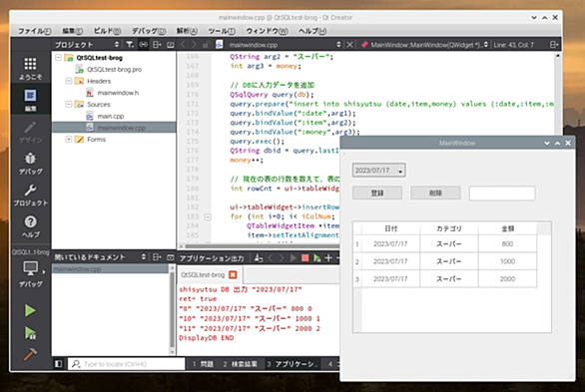Image resolution: width=585 pixels, height=392 pixels.
Task: Click the 登録 button in MainWindow
Action: click(x=377, y=194)
